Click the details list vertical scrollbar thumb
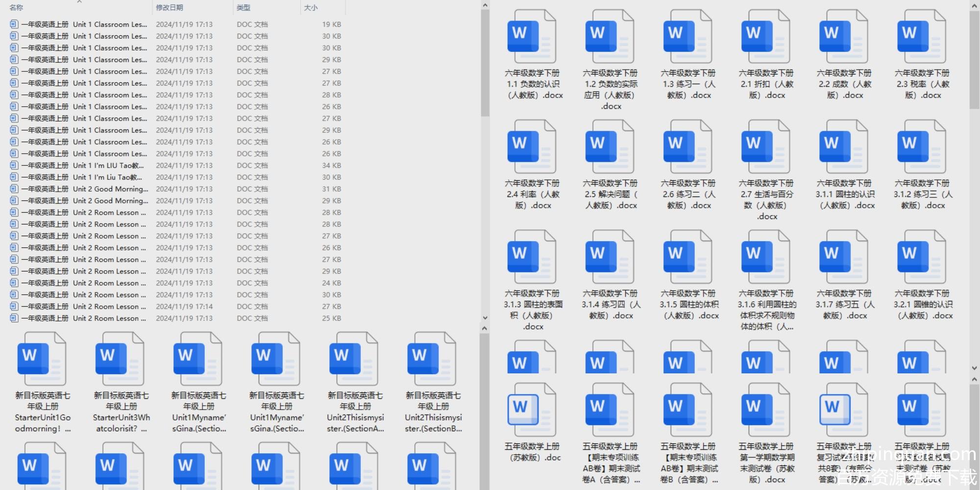Screen dimensions: 980x490 (x=485, y=64)
